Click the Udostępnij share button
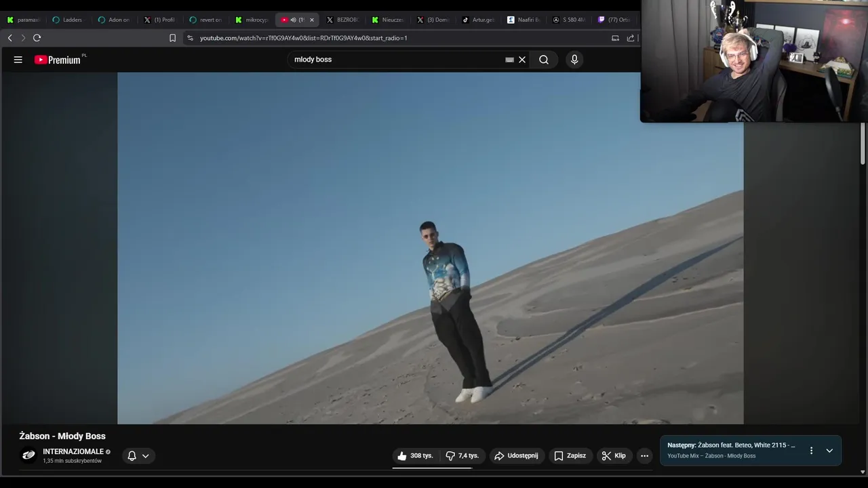Screen dimensions: 868x488 [x=517, y=456]
